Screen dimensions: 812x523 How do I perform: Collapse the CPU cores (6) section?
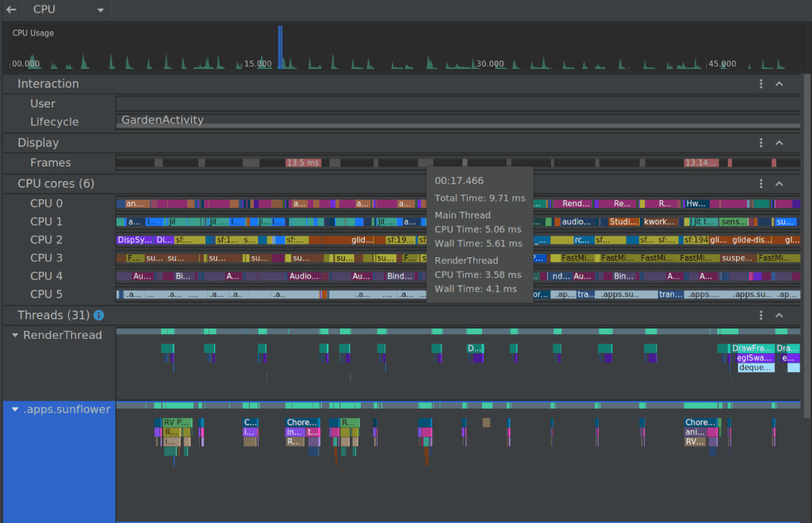(x=779, y=183)
